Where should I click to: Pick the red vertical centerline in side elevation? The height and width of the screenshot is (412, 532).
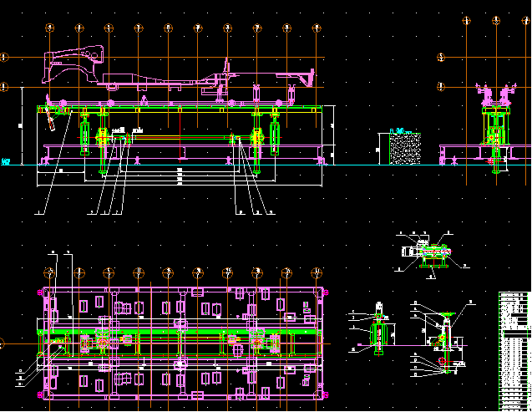pyautogui.click(x=180, y=133)
